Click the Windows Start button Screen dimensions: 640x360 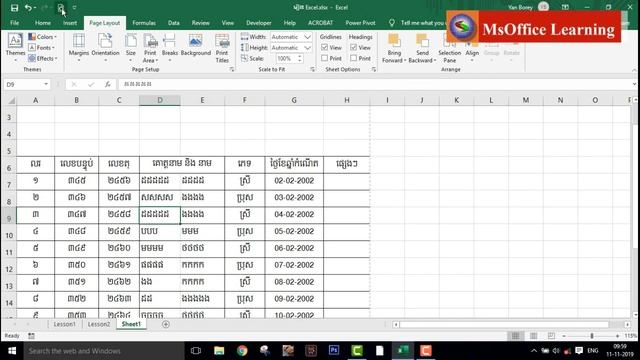tap(12, 351)
